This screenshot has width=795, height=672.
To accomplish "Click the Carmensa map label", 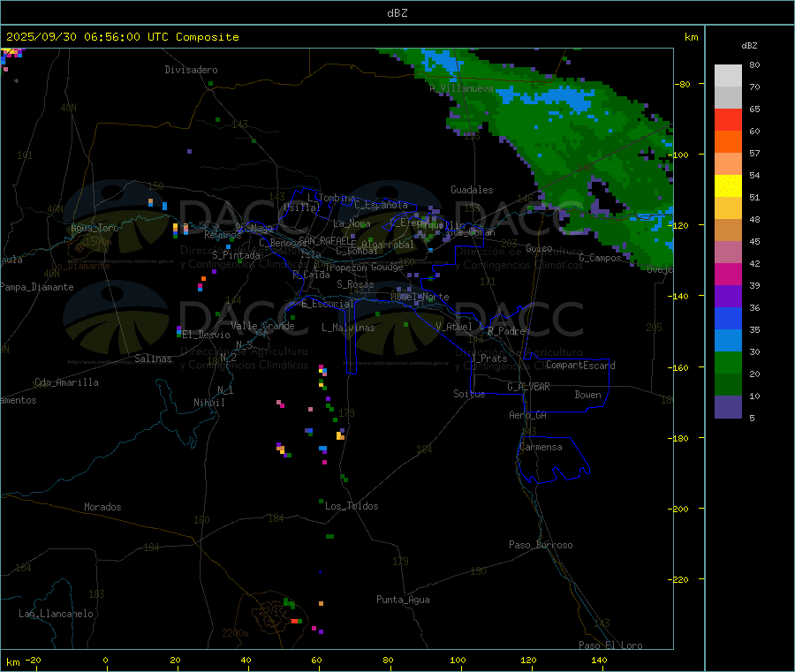I will (541, 447).
